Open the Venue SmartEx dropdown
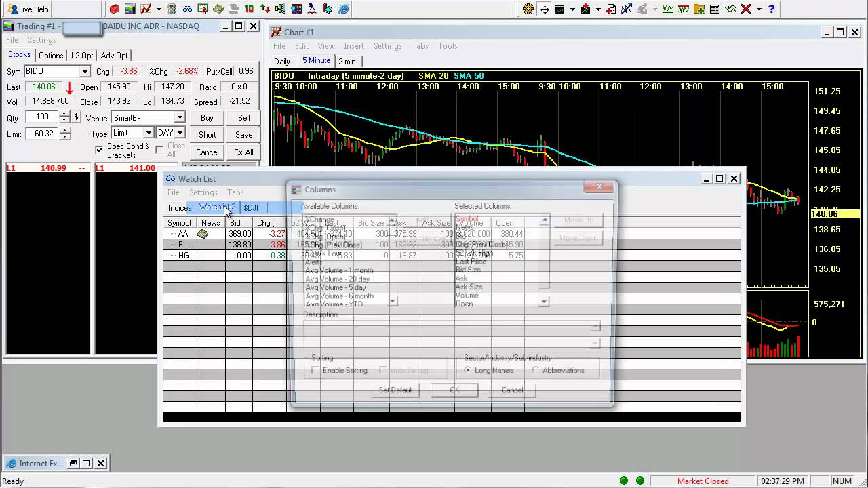 [x=180, y=118]
